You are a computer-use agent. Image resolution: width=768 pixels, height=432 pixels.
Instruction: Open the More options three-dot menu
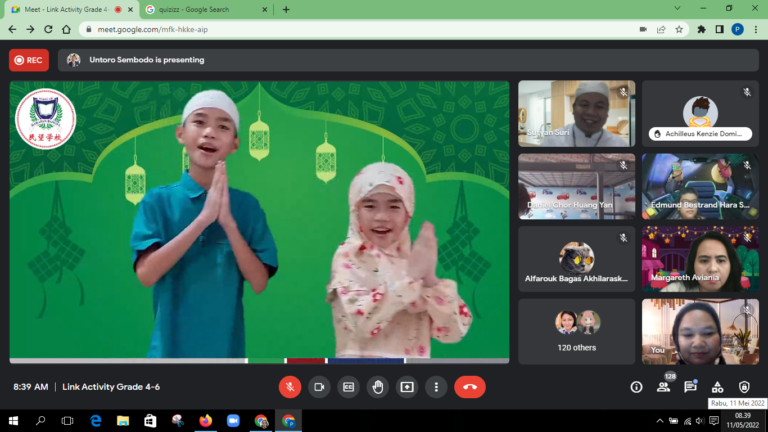[436, 386]
